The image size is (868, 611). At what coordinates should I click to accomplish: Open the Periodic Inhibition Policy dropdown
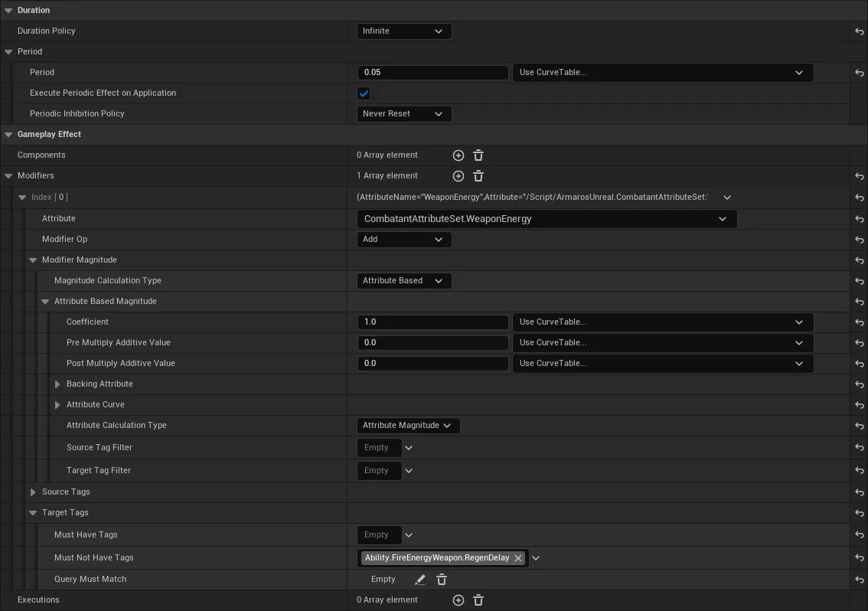point(404,113)
